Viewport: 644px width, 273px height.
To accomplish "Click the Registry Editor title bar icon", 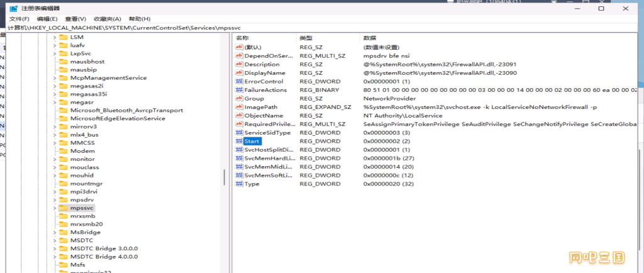I will click(x=14, y=8).
